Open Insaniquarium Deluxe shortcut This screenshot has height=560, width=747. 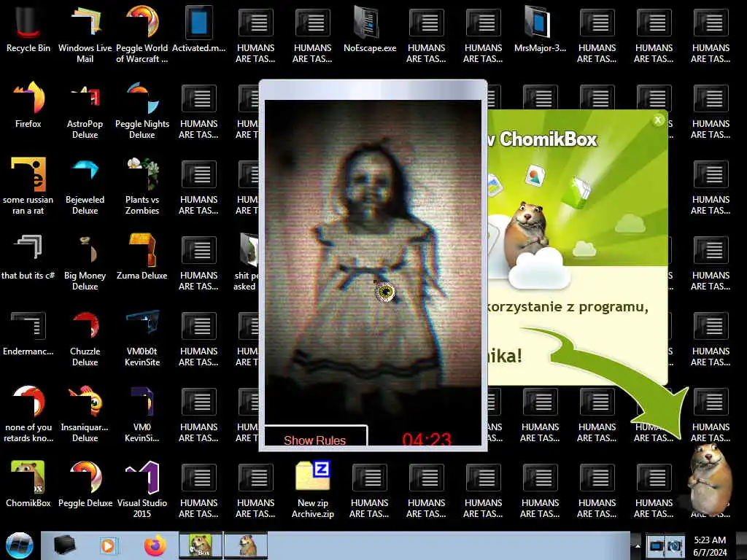pos(85,414)
